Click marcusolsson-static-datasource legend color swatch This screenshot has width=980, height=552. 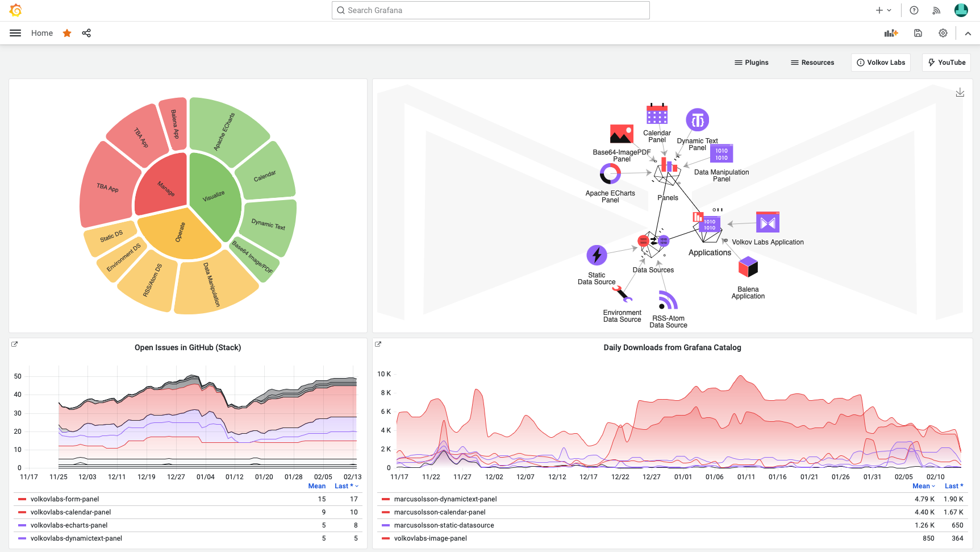pyautogui.click(x=386, y=525)
